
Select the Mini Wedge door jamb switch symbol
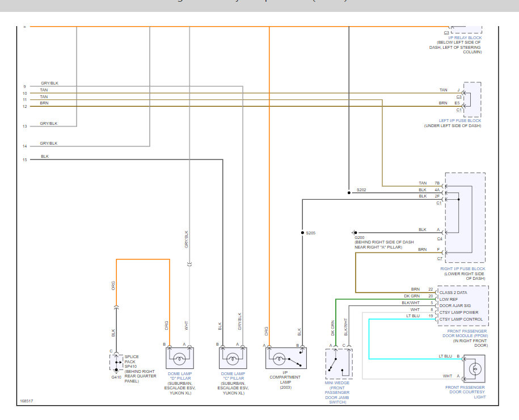pos(339,363)
